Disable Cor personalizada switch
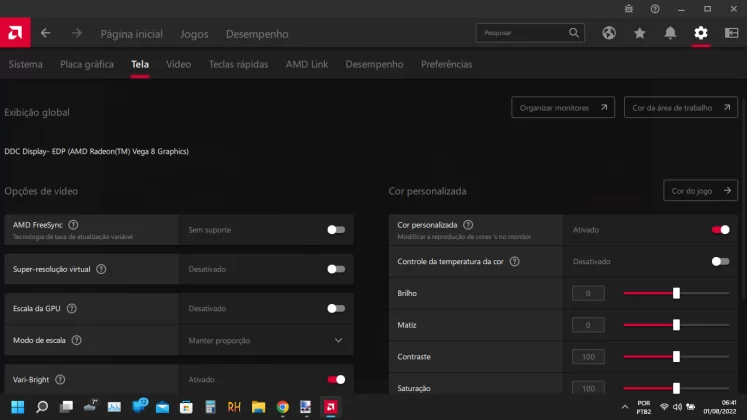This screenshot has height=420, width=747. [x=720, y=230]
